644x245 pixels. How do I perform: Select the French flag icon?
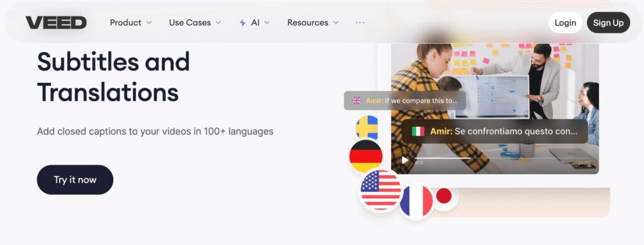pos(416,201)
